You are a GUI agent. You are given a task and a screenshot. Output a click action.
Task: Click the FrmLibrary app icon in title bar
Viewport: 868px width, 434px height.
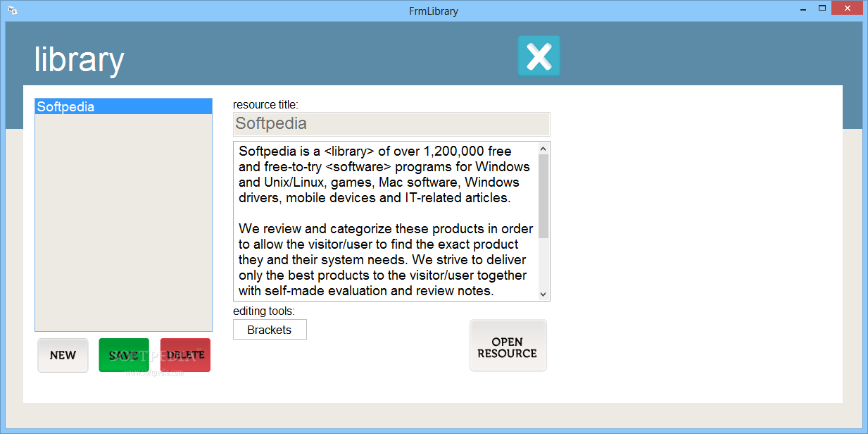pos(12,11)
